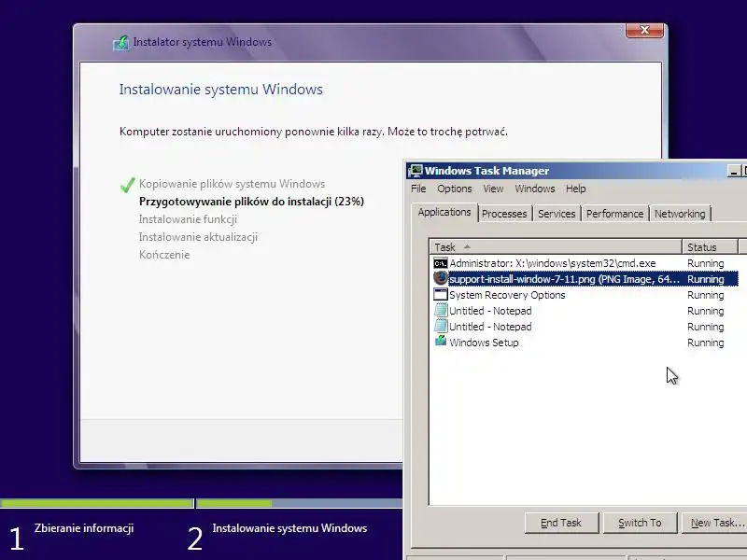This screenshot has width=747, height=560.
Task: Switch to the Performance tab
Action: point(614,214)
